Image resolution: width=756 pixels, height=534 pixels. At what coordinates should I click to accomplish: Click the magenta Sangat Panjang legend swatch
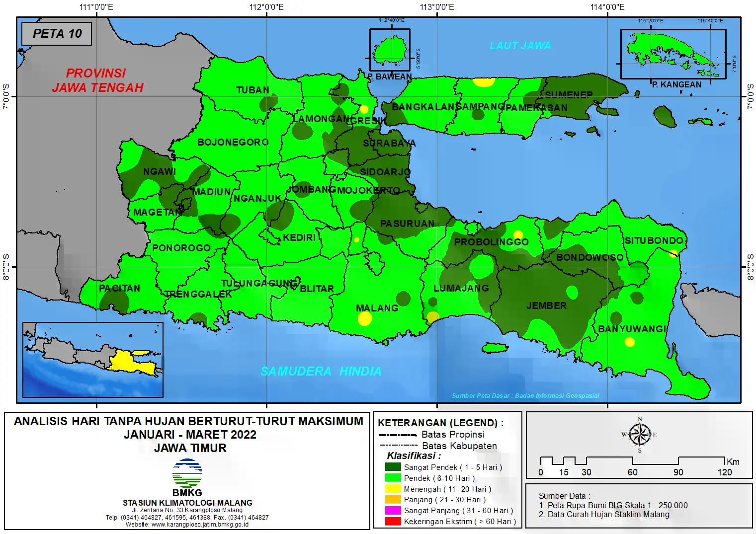[393, 511]
